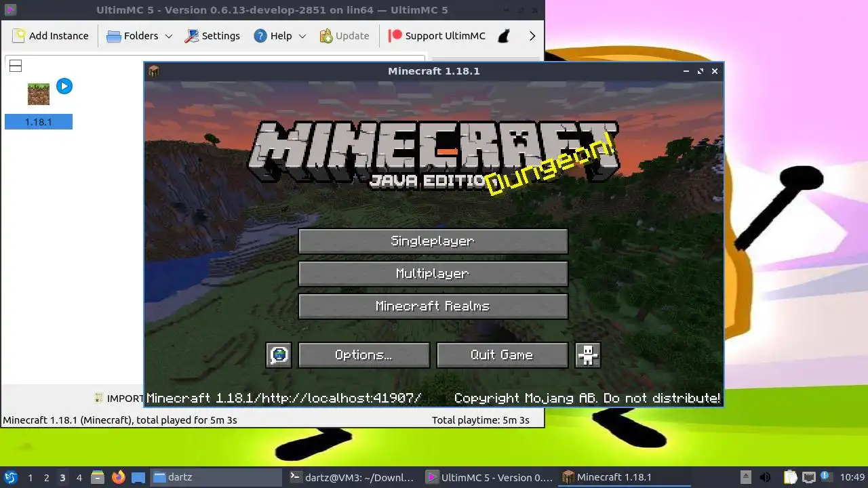The width and height of the screenshot is (868, 488).
Task: Switch to the dartz file manager window
Action: (x=216, y=477)
